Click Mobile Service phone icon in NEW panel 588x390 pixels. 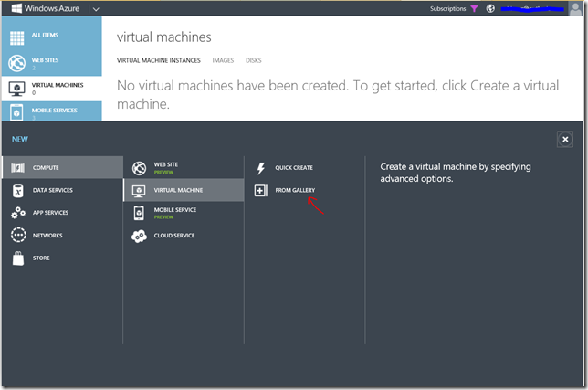click(x=139, y=213)
